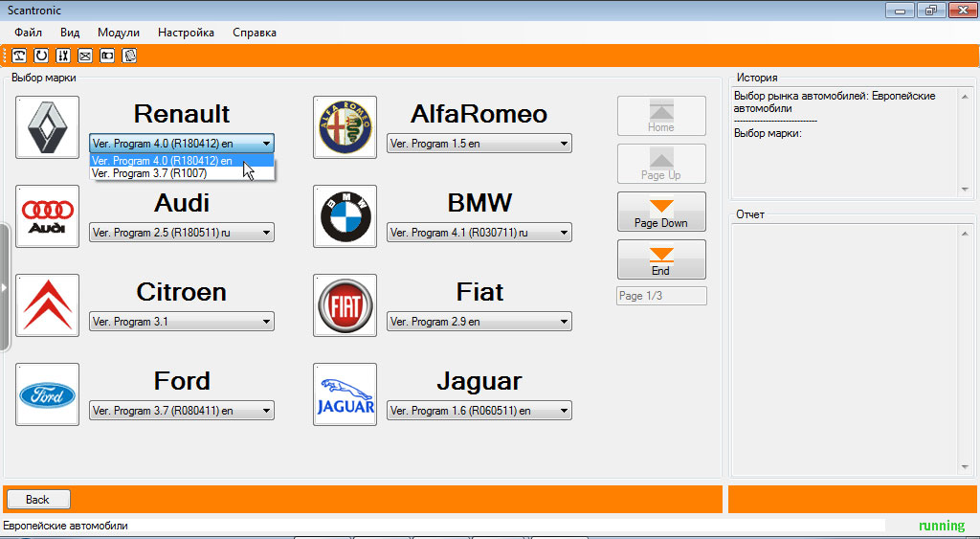The height and width of the screenshot is (539, 980).
Task: Jump to last page with End button
Action: (661, 259)
